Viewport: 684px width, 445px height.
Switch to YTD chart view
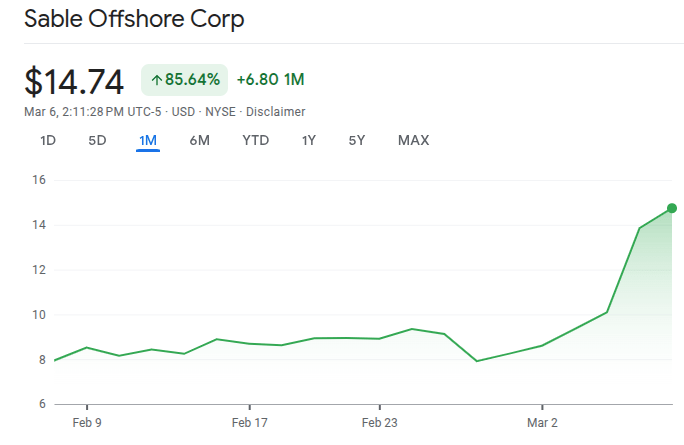click(x=255, y=140)
